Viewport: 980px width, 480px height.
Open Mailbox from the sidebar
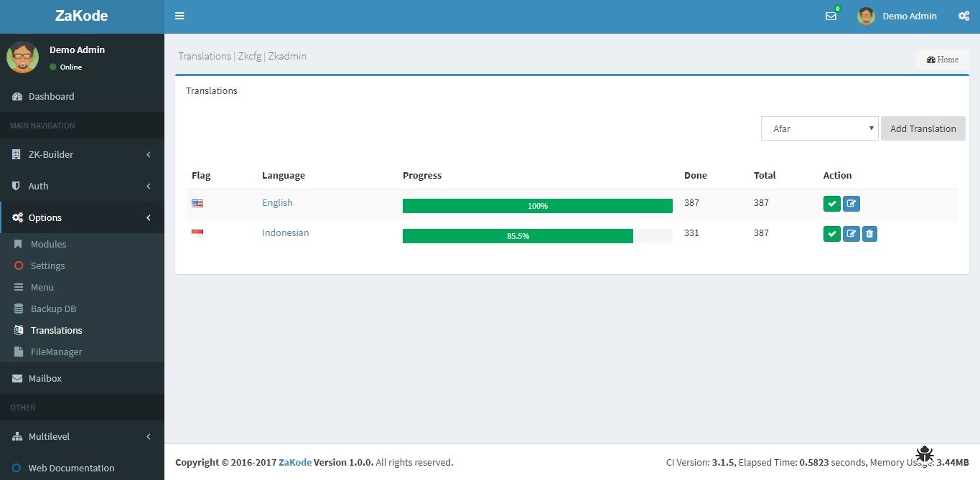pyautogui.click(x=82, y=378)
